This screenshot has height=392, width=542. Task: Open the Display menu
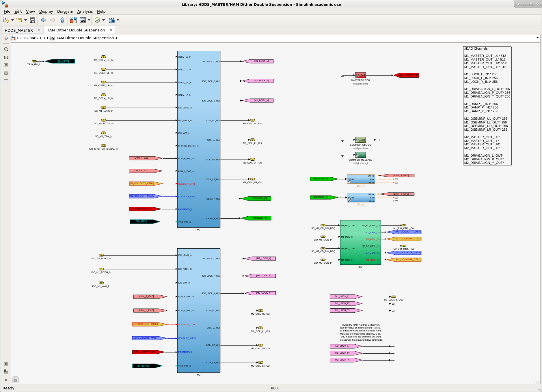tap(46, 11)
